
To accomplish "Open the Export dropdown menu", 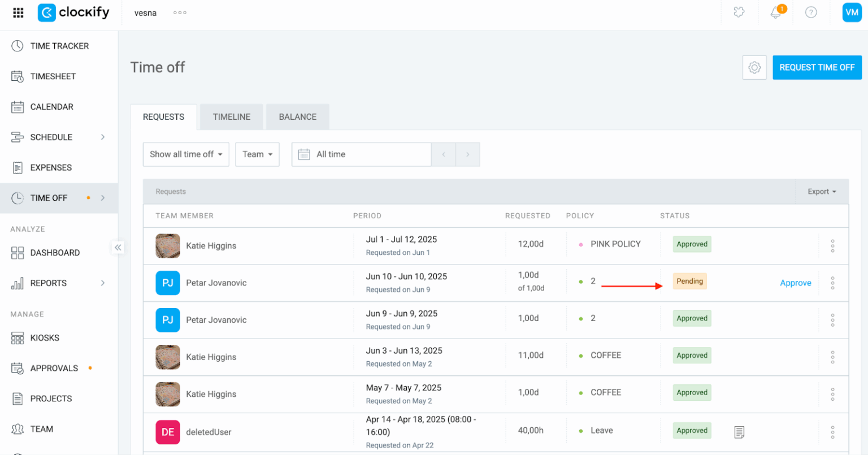I will tap(822, 192).
